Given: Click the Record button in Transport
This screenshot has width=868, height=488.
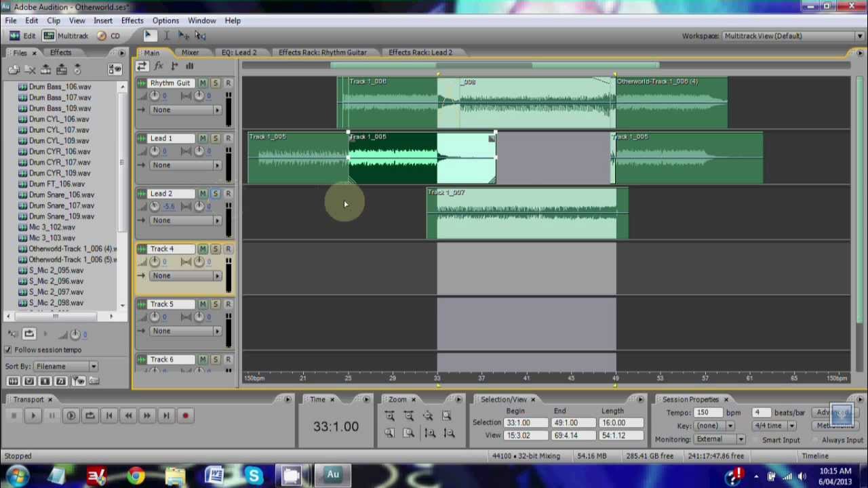Looking at the screenshot, I should point(185,416).
